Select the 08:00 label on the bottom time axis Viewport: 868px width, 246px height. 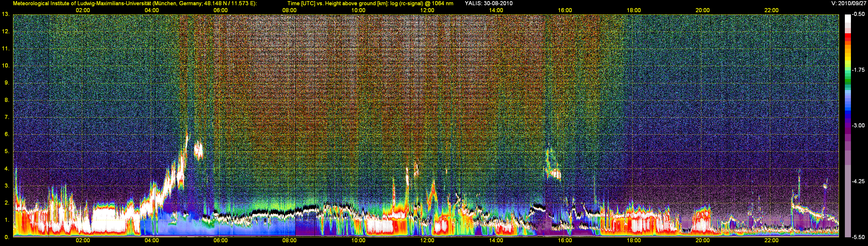[x=289, y=241]
